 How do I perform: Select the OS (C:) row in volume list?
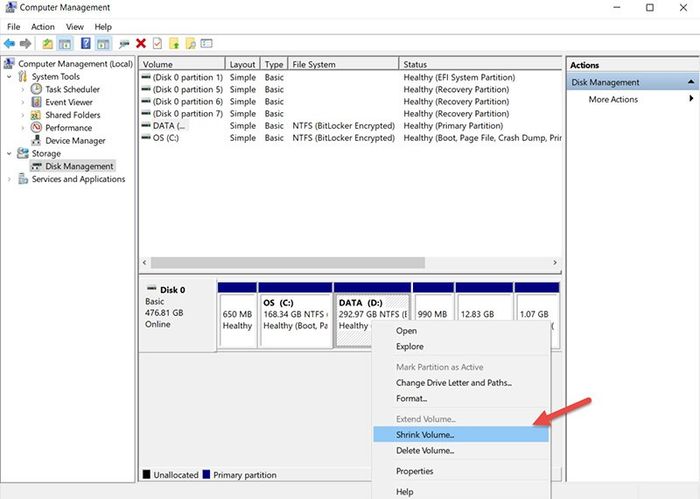pos(350,138)
